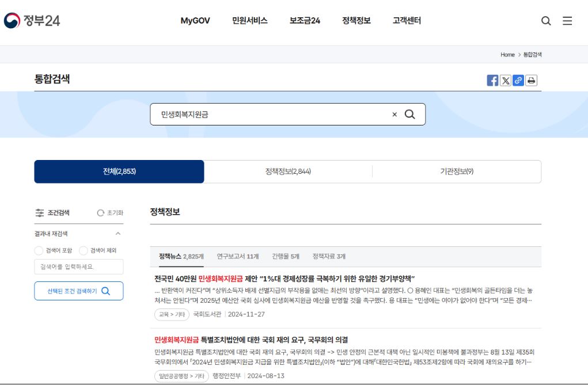Select 간행물 5개 sub-tab

(286, 257)
